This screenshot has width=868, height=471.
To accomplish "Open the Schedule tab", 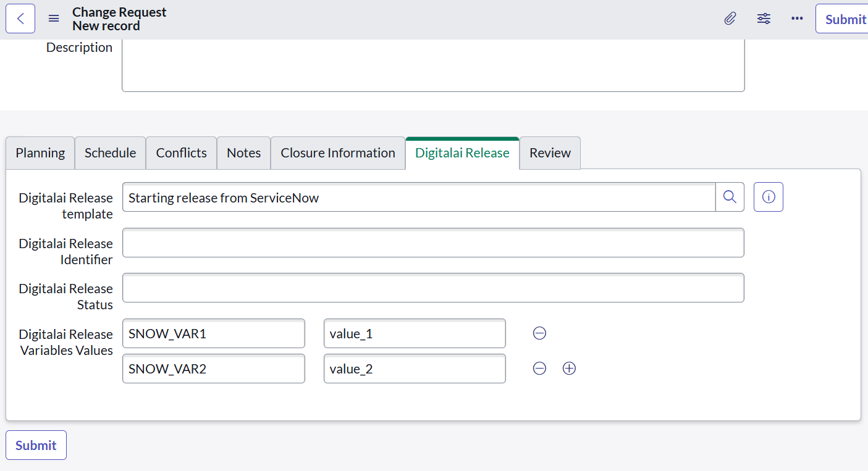I will (110, 153).
